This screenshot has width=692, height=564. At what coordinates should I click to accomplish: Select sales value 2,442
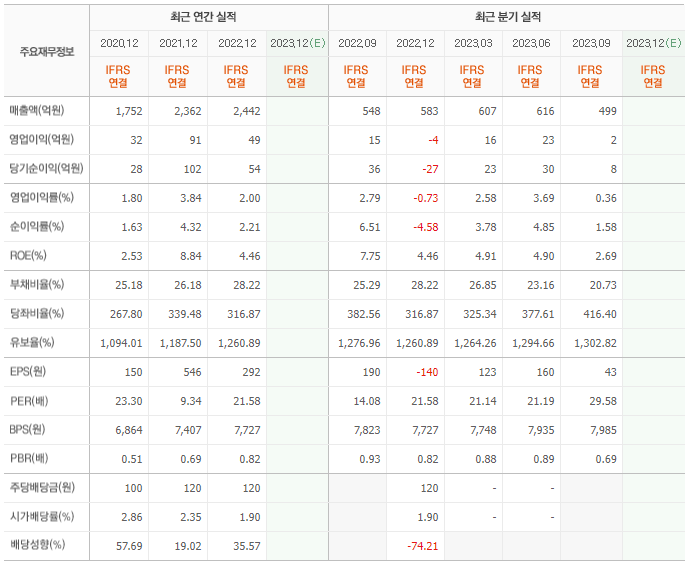click(247, 111)
